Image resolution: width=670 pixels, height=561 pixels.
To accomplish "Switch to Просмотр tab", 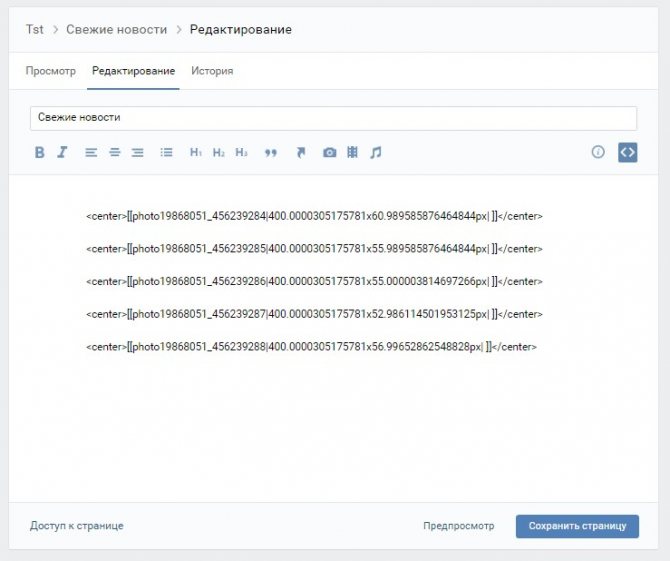I will coord(50,71).
